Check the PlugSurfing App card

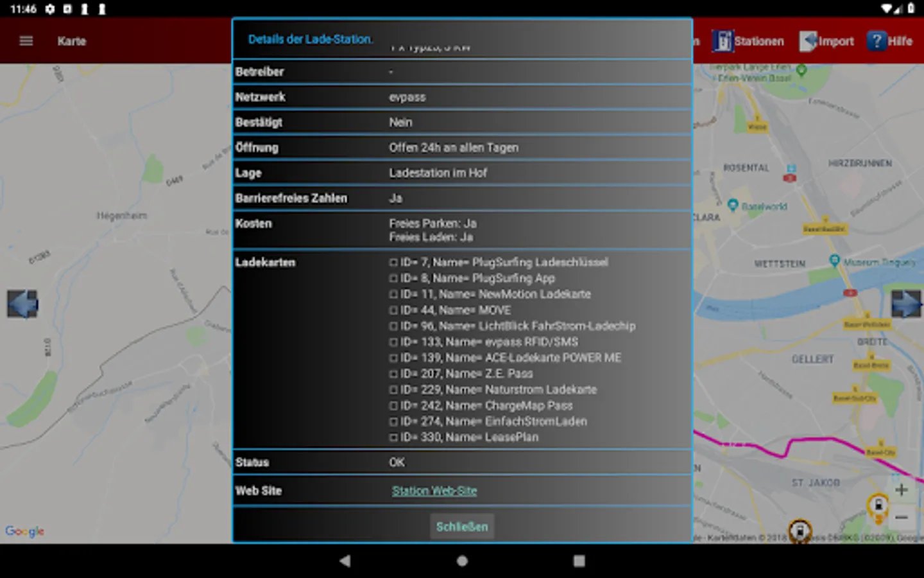[393, 279]
